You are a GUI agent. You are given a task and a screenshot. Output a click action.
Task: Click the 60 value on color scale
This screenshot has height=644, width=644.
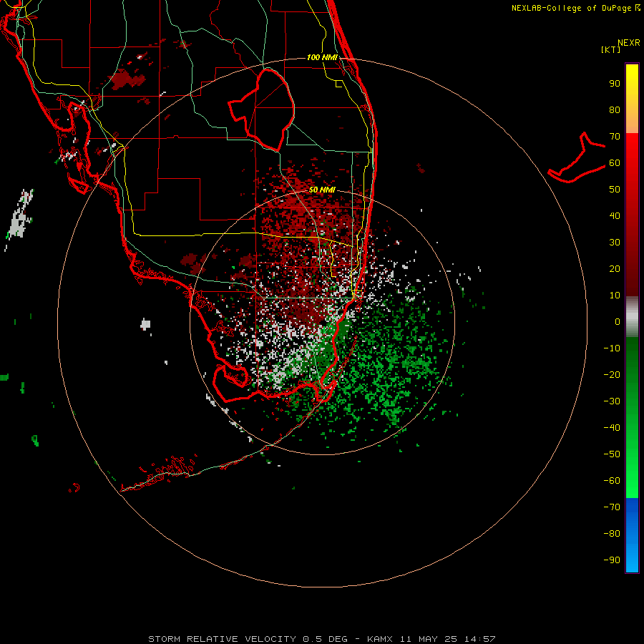pyautogui.click(x=615, y=163)
